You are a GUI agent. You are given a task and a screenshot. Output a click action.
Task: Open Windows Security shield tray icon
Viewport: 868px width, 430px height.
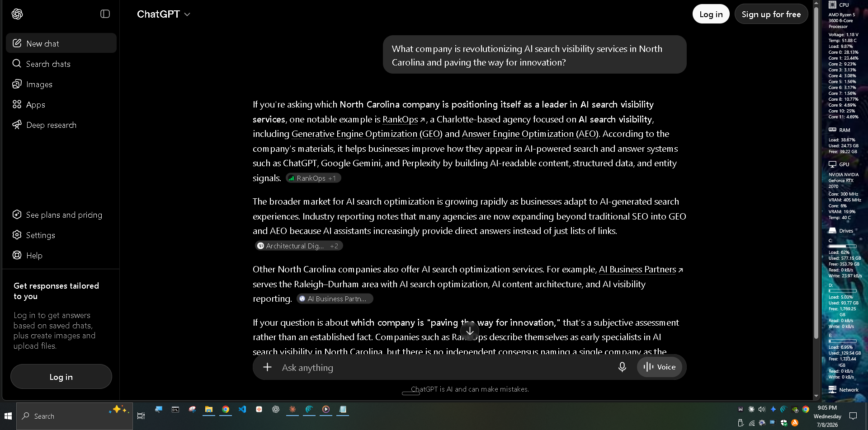(x=784, y=423)
